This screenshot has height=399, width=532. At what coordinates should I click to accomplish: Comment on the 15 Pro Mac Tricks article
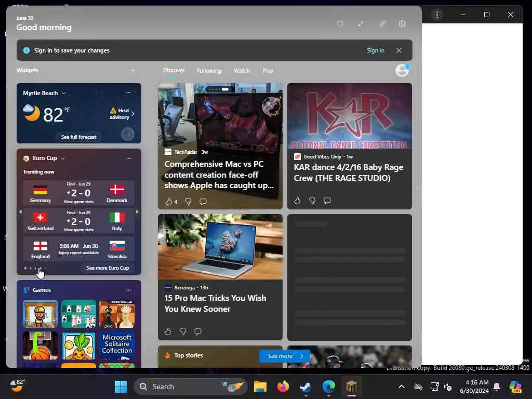[198, 331]
